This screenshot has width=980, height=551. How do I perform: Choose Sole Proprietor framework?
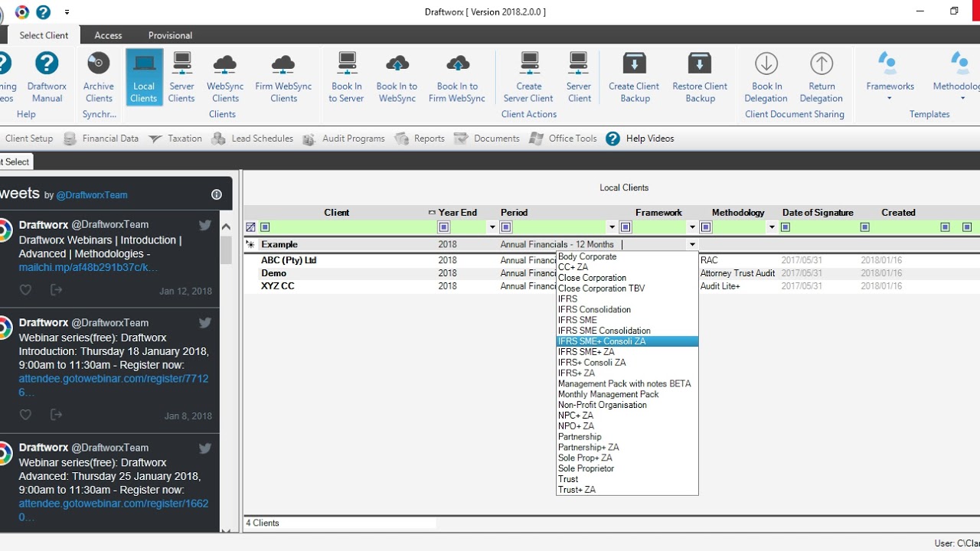[627, 468]
